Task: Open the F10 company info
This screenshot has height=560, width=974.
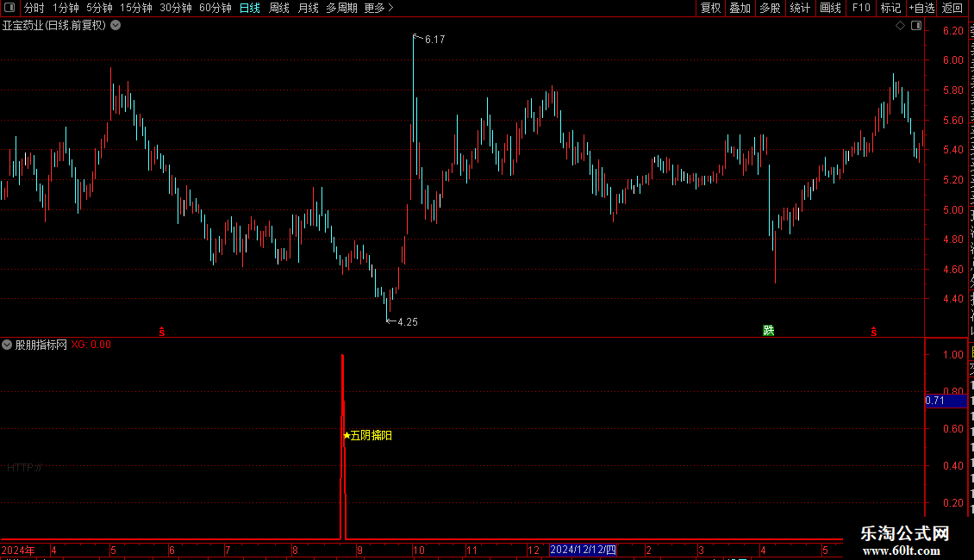Action: coord(861,8)
